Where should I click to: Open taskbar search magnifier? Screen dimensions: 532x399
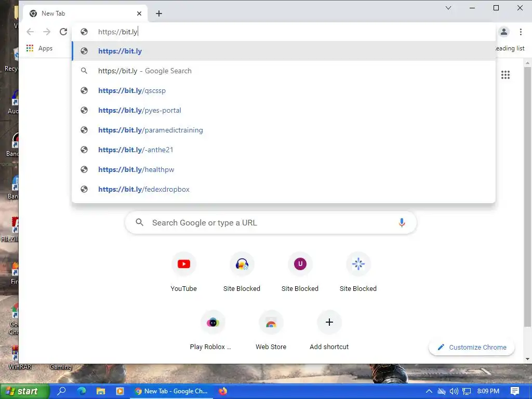[x=62, y=391]
